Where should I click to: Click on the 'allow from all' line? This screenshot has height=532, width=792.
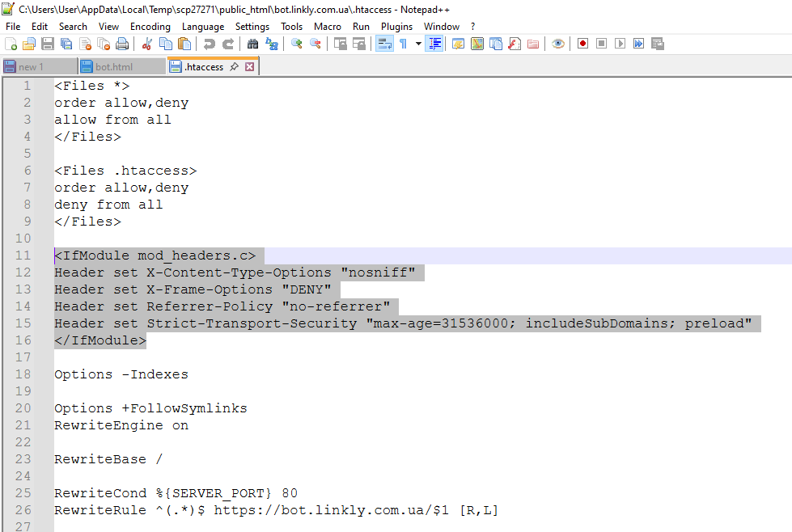click(112, 120)
